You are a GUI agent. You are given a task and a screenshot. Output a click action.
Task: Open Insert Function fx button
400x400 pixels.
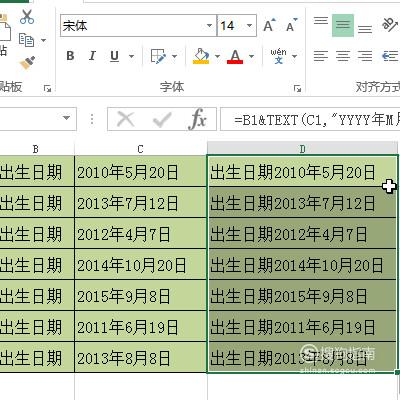(198, 118)
